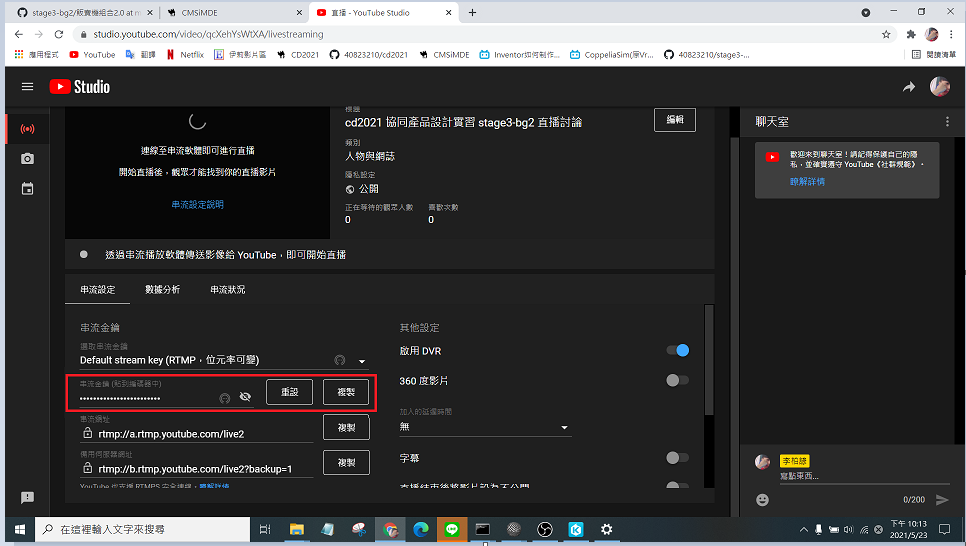This screenshot has height=546, width=966.
Task: Switch to the 數據分析 tab
Action: pyautogui.click(x=162, y=290)
